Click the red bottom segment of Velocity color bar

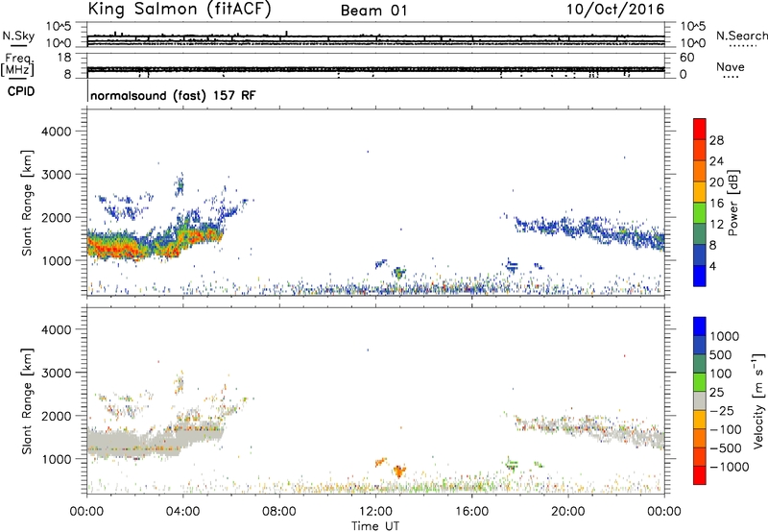click(x=700, y=475)
